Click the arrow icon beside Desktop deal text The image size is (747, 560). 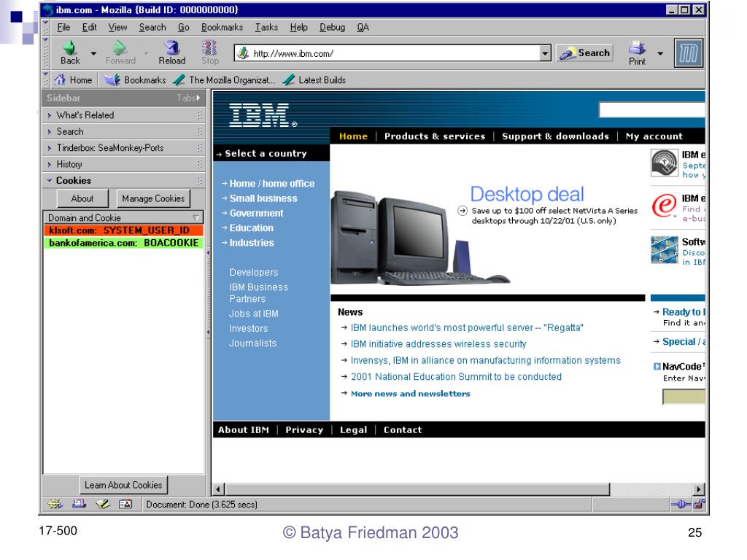462,211
